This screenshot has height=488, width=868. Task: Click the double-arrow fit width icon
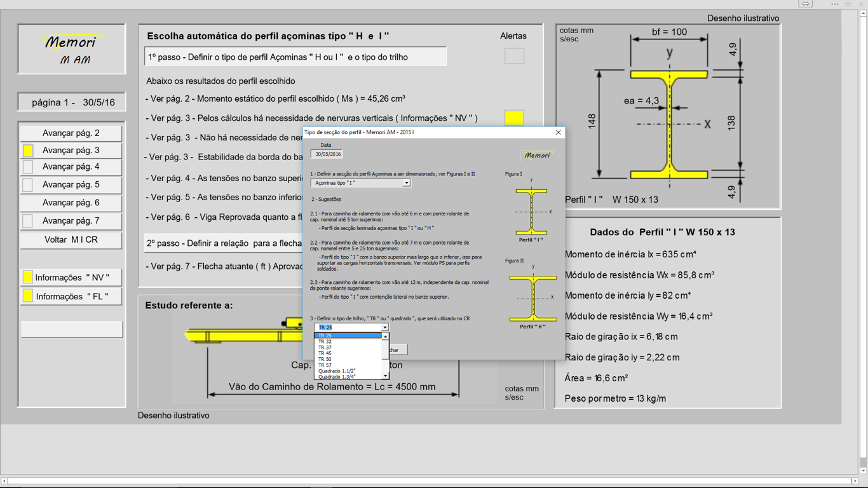click(805, 4)
